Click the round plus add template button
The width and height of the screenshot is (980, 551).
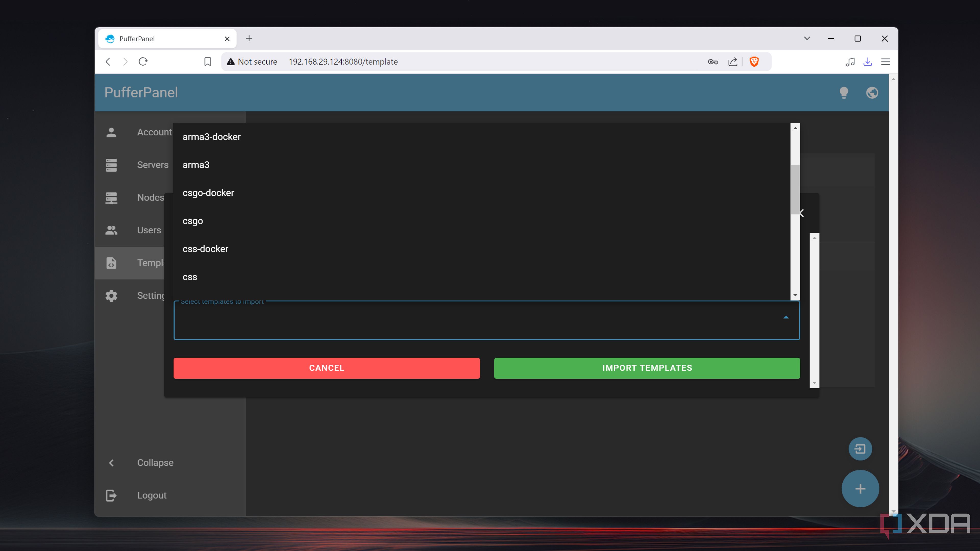[860, 489]
